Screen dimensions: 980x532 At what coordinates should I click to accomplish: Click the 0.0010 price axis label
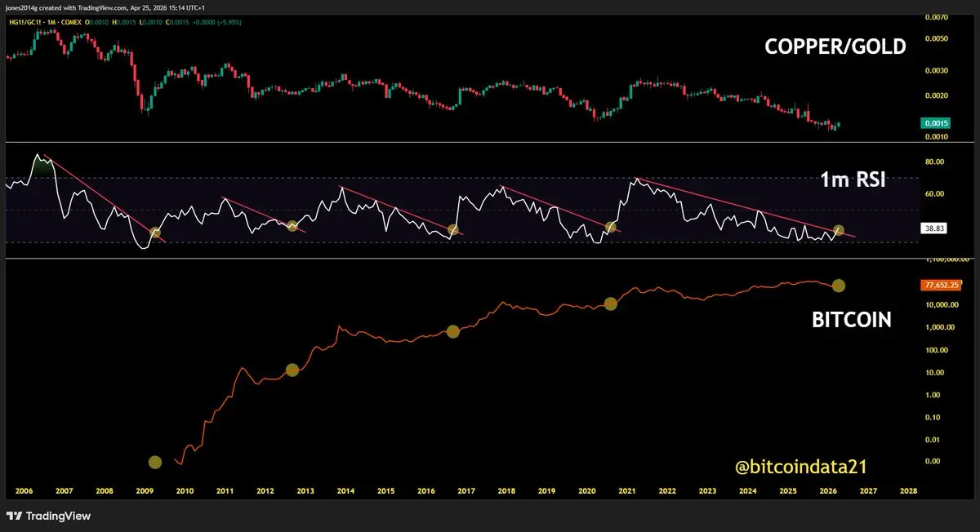(x=937, y=137)
